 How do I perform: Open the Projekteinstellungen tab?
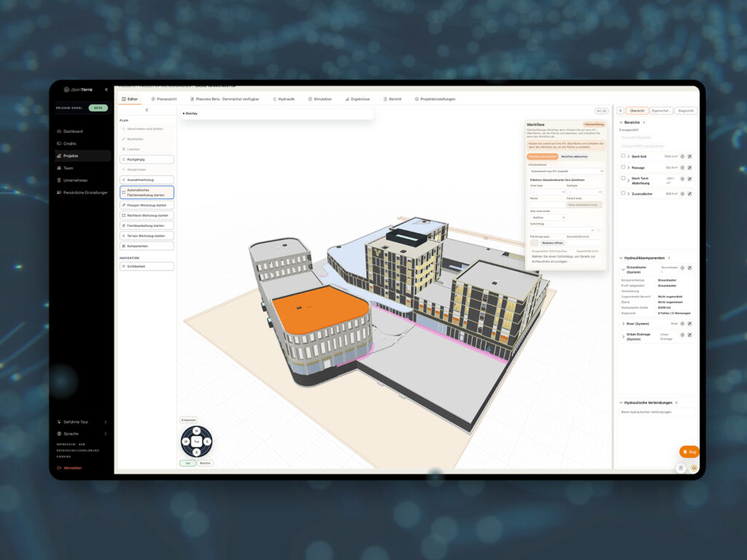pos(435,99)
